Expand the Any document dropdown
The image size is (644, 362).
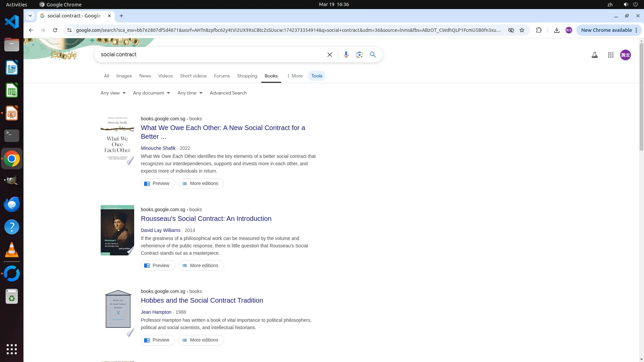click(151, 93)
